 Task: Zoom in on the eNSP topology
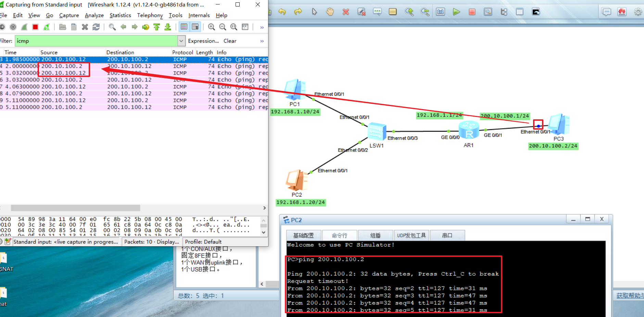pos(409,12)
